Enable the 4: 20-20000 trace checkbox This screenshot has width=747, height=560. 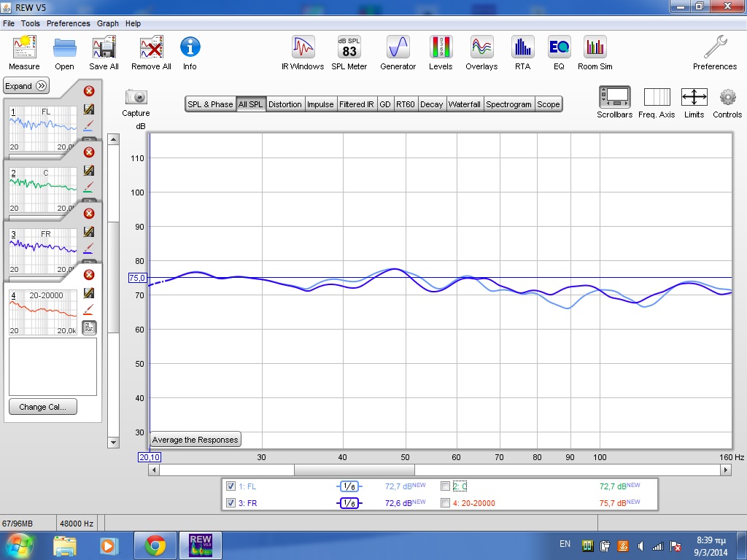tap(446, 503)
